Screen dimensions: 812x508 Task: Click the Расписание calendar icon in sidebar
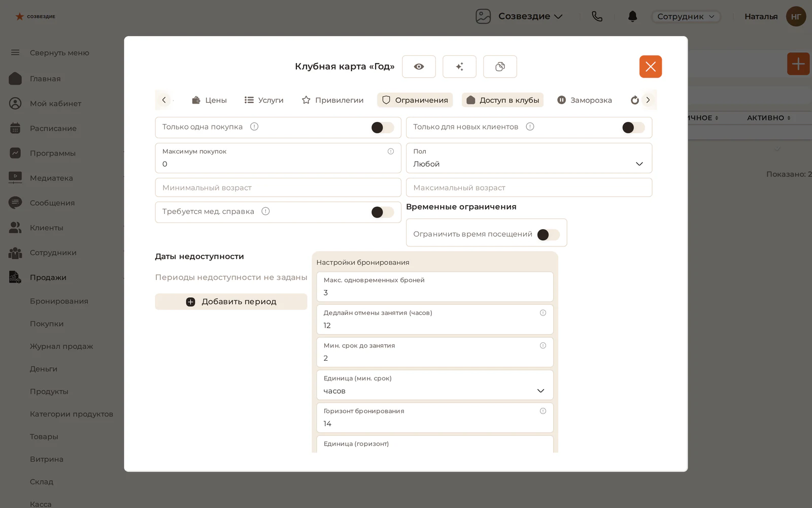(x=15, y=128)
